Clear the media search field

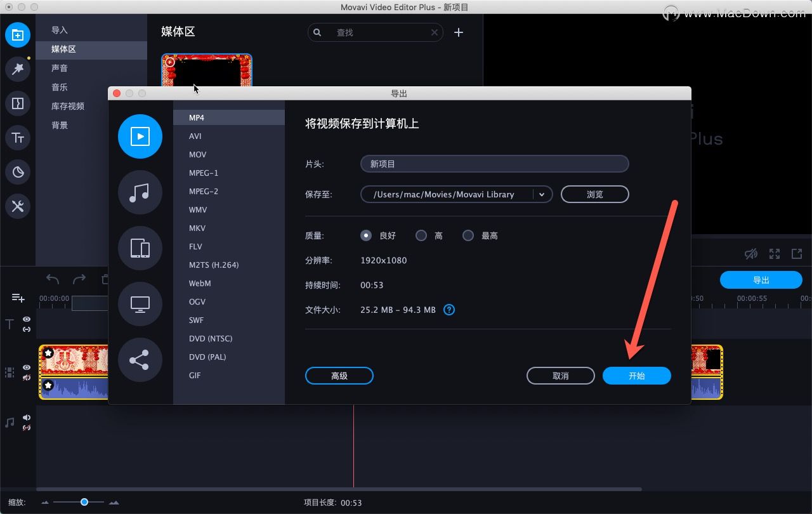click(435, 32)
